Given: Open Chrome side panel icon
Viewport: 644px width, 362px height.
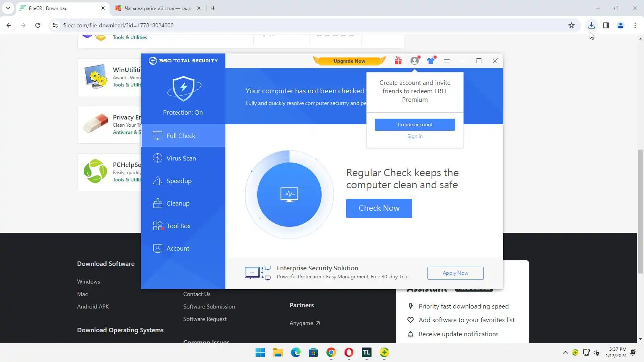Looking at the screenshot, I should tap(606, 25).
